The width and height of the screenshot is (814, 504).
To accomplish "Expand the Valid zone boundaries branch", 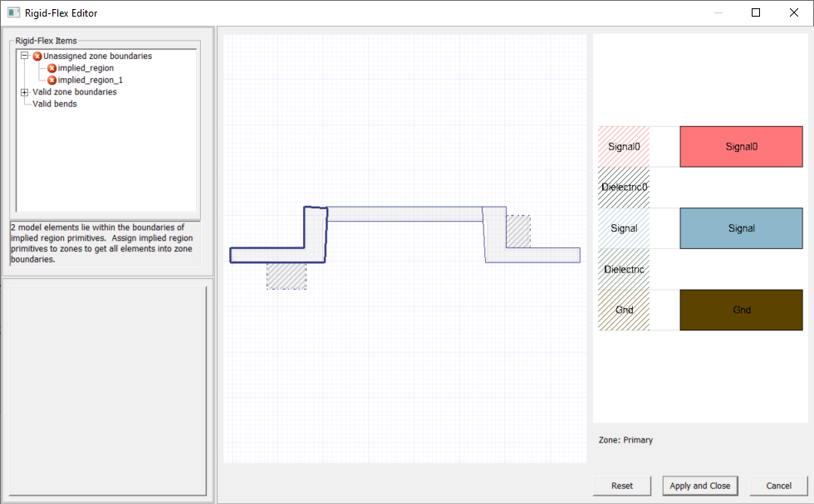I will click(x=24, y=91).
